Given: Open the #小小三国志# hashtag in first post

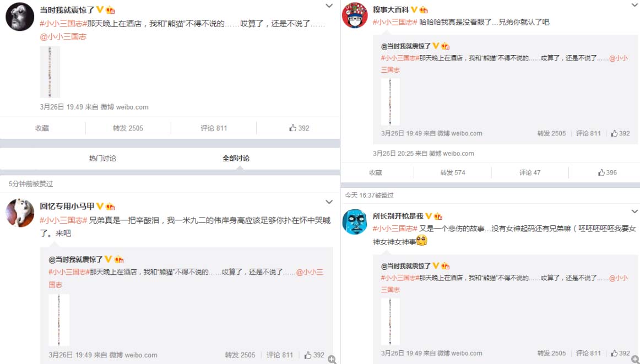Looking at the screenshot, I should pos(63,24).
